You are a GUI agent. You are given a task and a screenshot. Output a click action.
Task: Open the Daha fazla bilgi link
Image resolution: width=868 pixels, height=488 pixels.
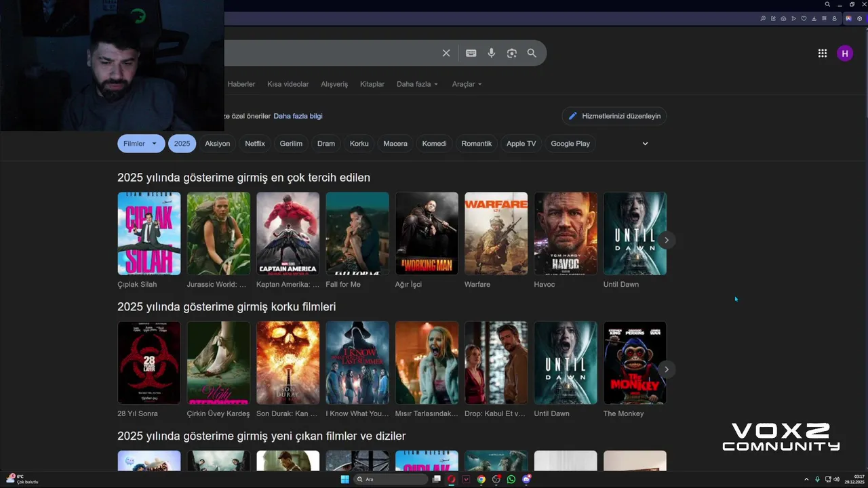coord(298,116)
